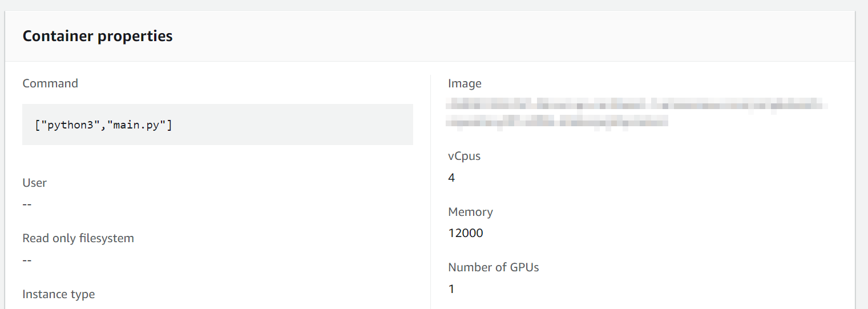Image resolution: width=868 pixels, height=309 pixels.
Task: Click the User field label
Action: coord(34,183)
